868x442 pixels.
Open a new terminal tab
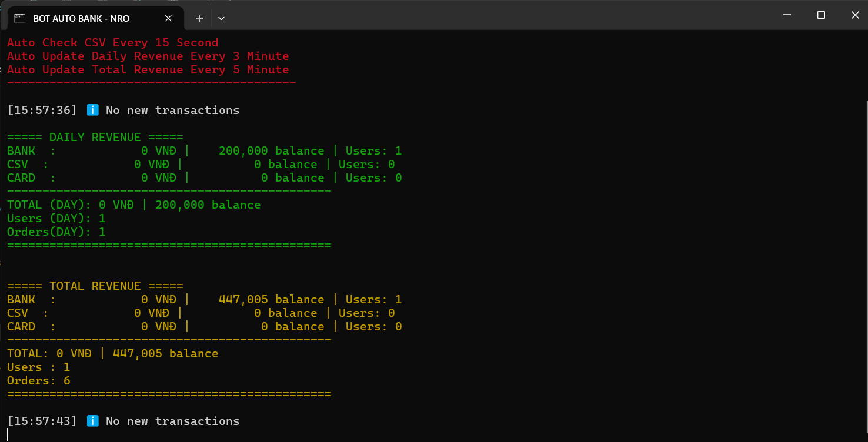pyautogui.click(x=199, y=18)
